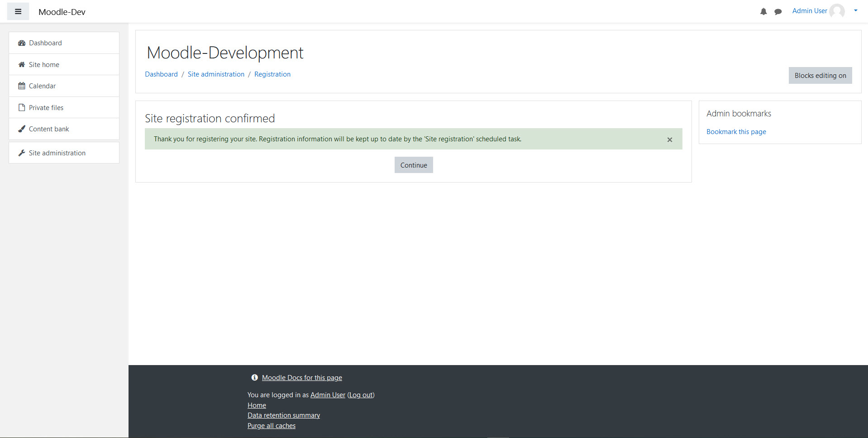Expand the user menu dropdown arrow

tap(856, 11)
